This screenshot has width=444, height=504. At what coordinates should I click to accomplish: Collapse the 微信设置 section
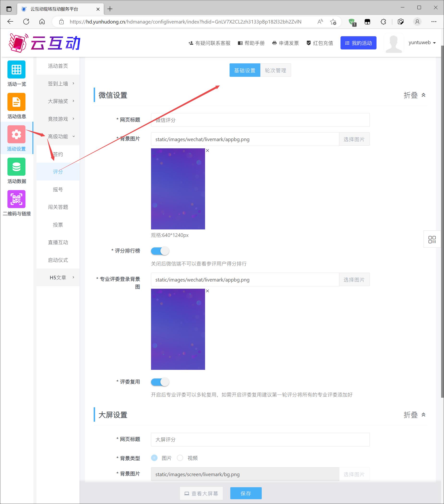tap(414, 95)
